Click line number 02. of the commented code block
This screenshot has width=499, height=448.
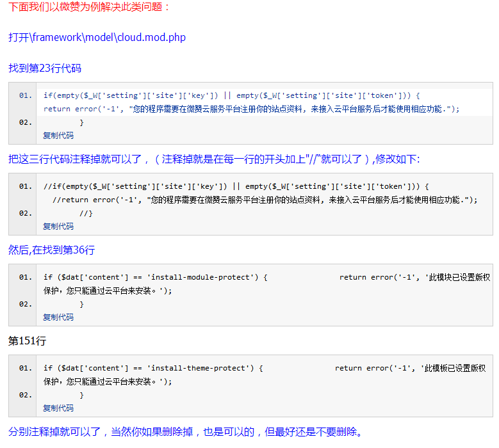[x=26, y=213]
